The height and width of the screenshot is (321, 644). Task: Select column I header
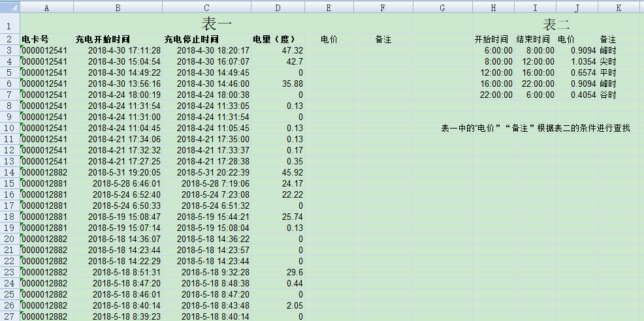click(x=535, y=7)
